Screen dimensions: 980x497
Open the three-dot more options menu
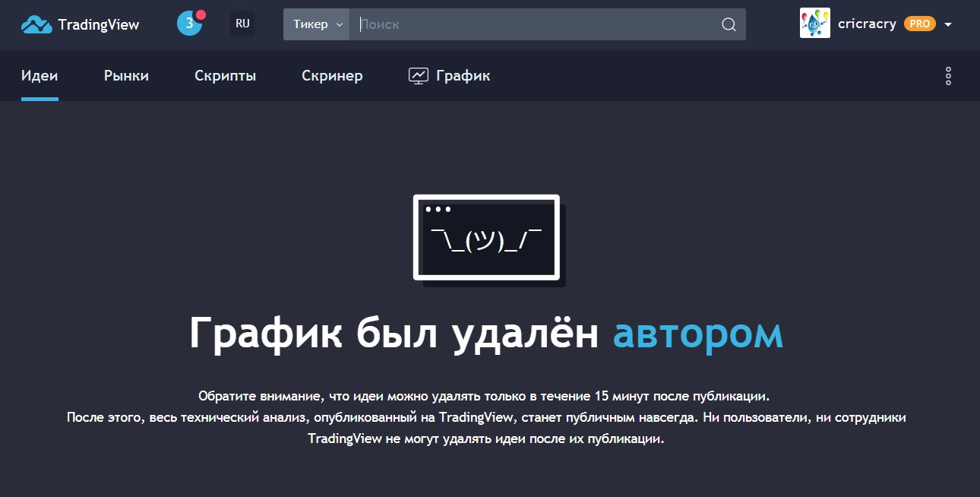pyautogui.click(x=948, y=76)
